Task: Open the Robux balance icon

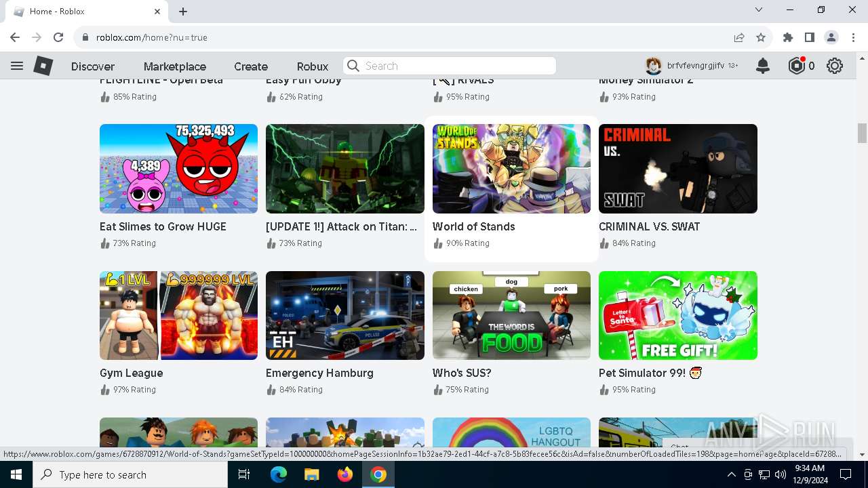Action: point(797,66)
